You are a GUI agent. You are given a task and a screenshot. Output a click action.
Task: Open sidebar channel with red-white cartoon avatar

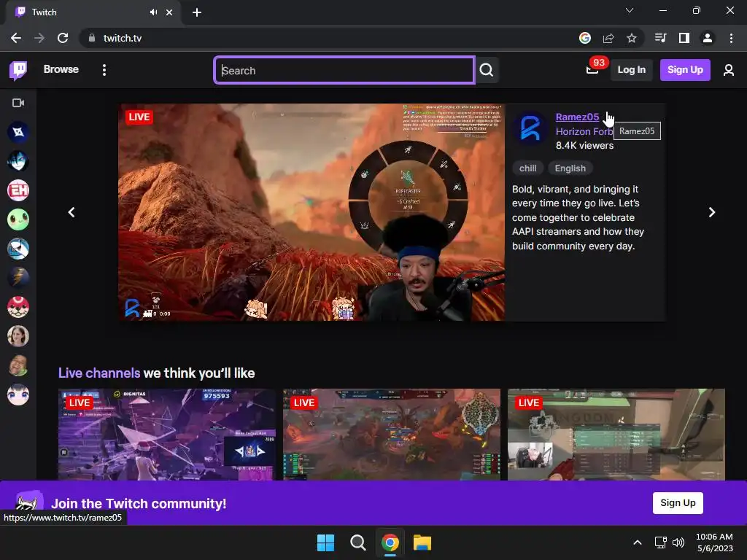click(18, 307)
